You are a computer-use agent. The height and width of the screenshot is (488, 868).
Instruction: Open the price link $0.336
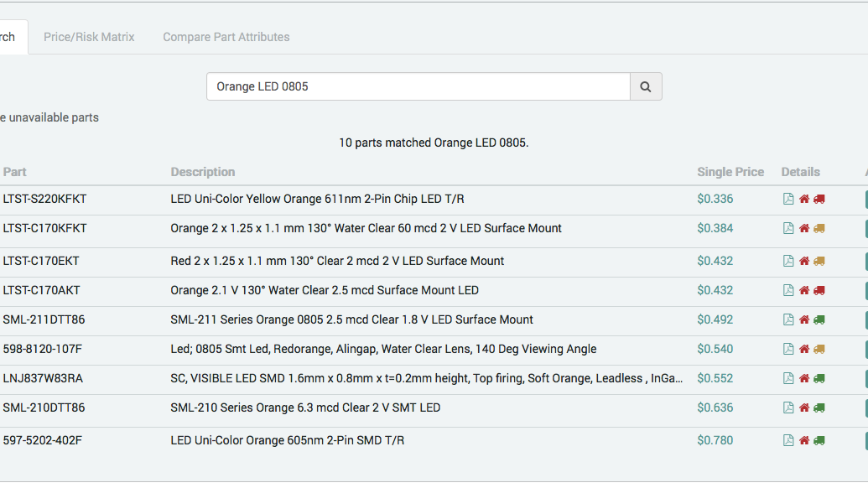[715, 200]
